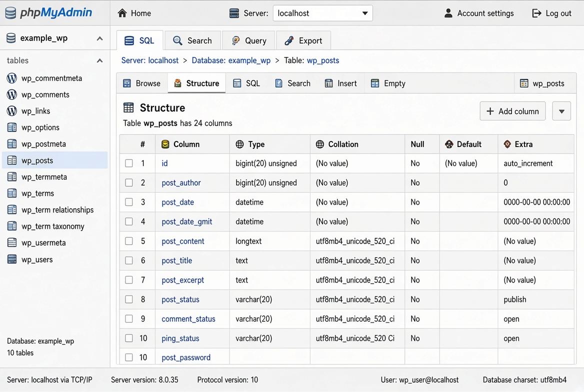This screenshot has width=584, height=392.
Task: Open the dropdown arrow beside Add column
Action: [x=561, y=111]
